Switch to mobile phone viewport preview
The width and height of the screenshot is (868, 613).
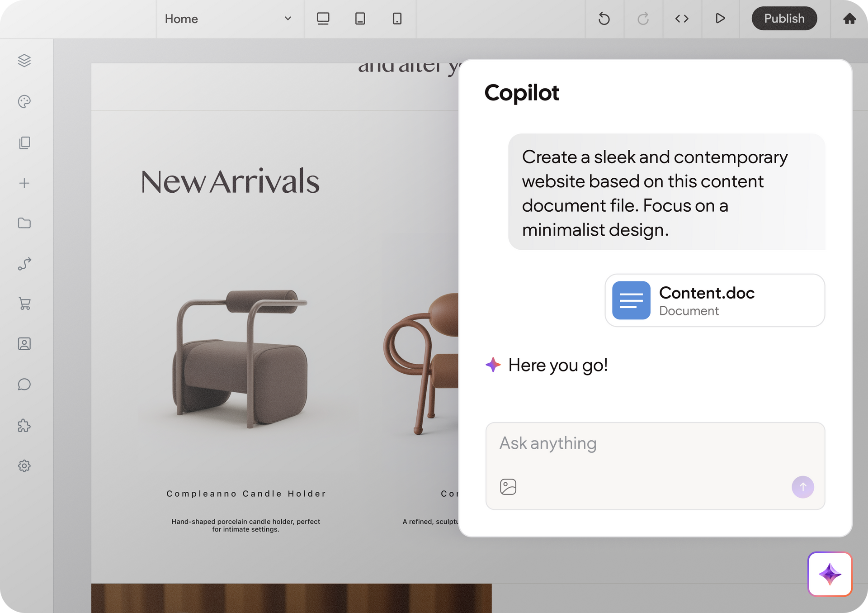(397, 19)
